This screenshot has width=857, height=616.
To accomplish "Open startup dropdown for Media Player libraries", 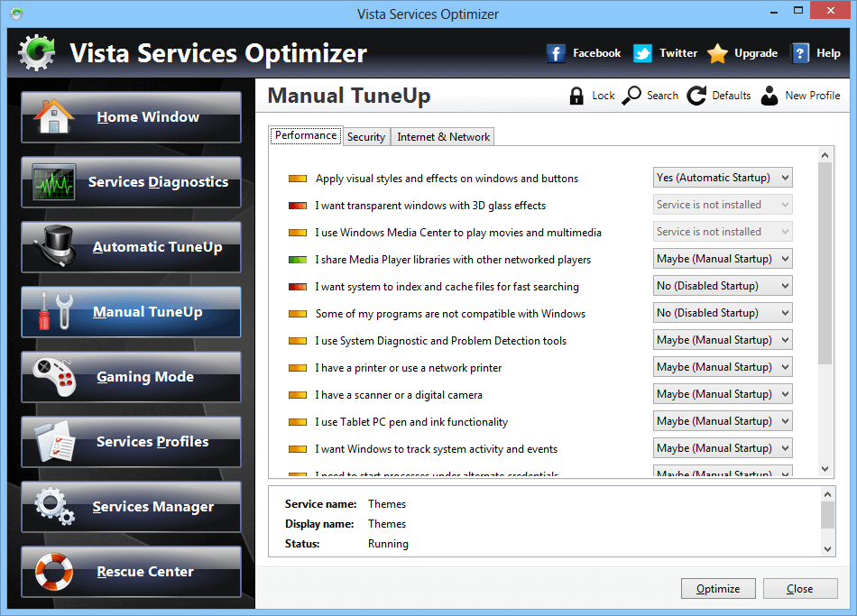I will (723, 259).
